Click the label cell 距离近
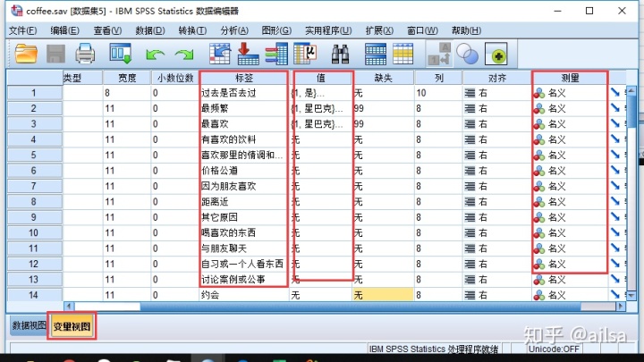This screenshot has height=362, width=644. (x=244, y=202)
